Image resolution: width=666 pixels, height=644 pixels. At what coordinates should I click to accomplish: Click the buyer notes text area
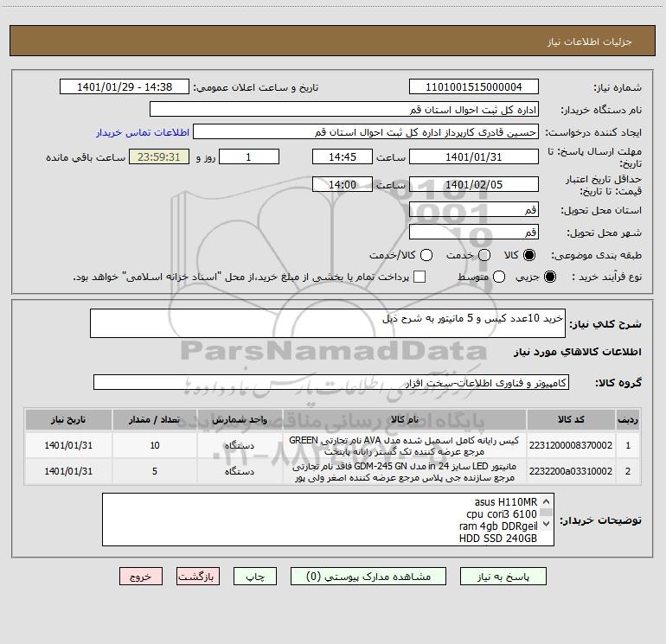328,520
